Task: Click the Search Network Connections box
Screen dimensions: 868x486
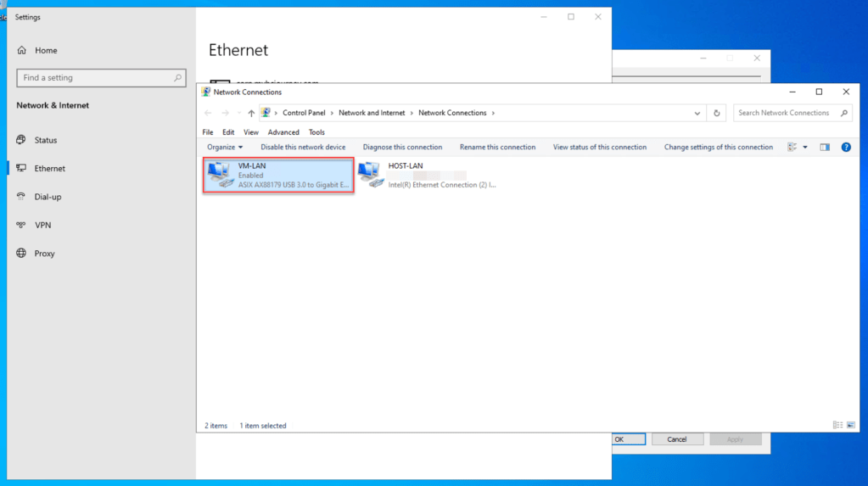Action: tap(787, 113)
